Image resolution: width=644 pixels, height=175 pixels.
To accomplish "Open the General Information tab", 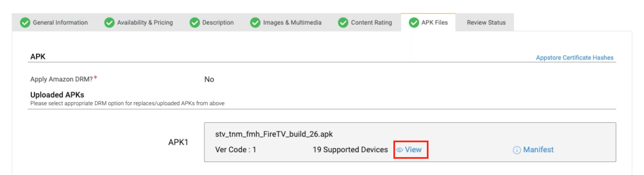I will point(54,22).
